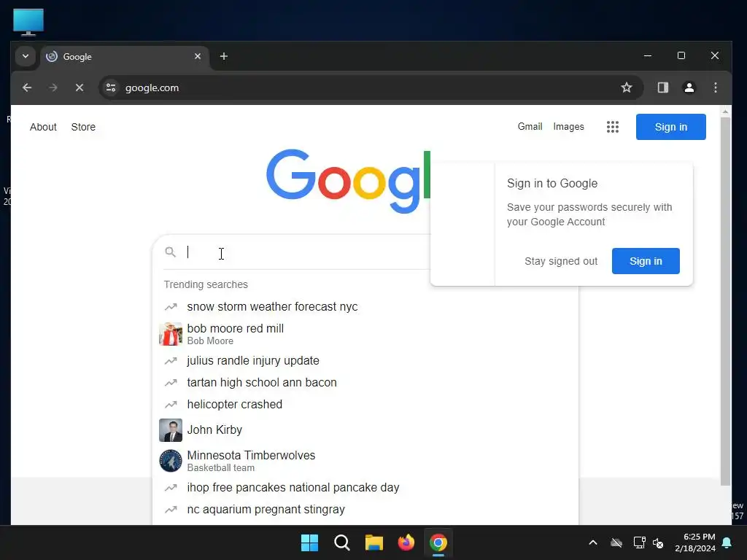Open Windows taskbar search
Screen dimensions: 747x560
point(342,542)
